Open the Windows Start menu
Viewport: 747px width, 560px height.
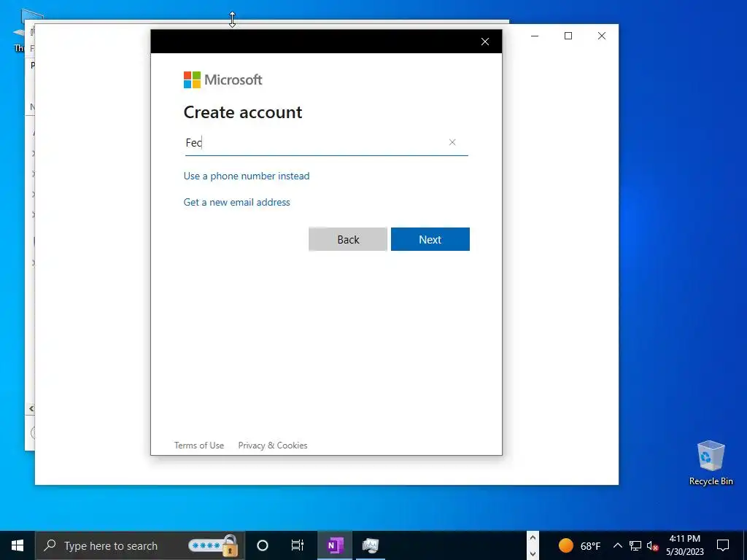18,545
